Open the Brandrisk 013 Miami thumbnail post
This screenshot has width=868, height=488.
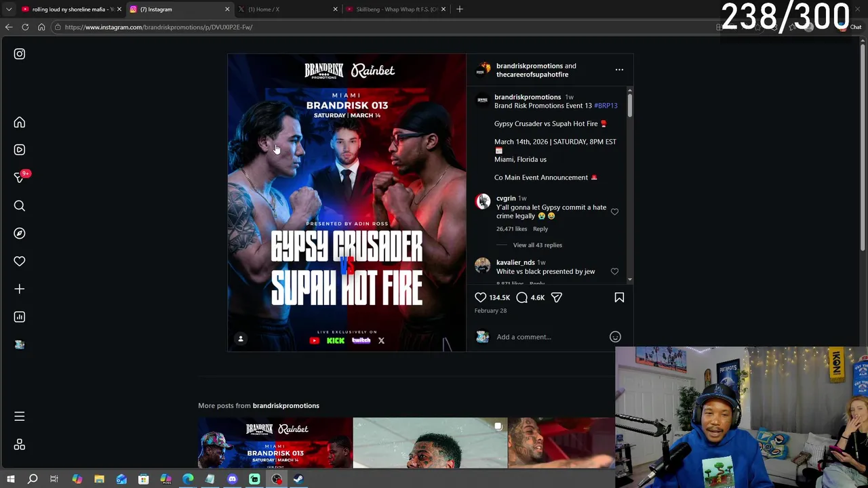coord(275,443)
